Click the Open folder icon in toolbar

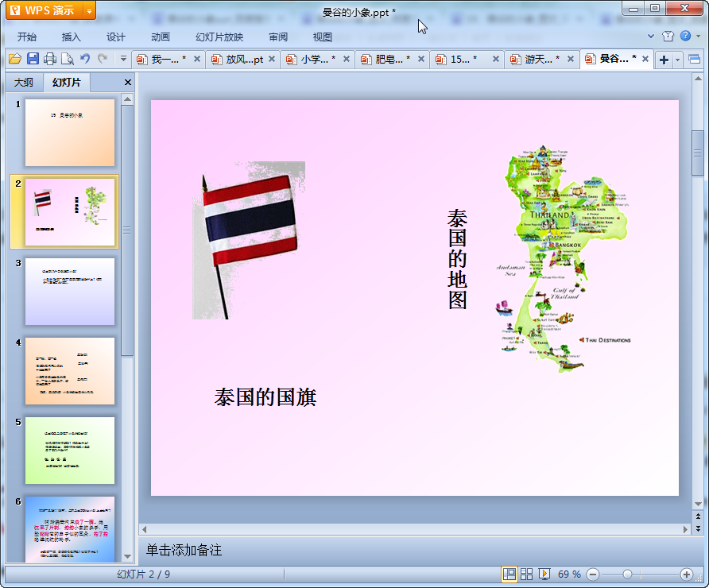(x=15, y=59)
